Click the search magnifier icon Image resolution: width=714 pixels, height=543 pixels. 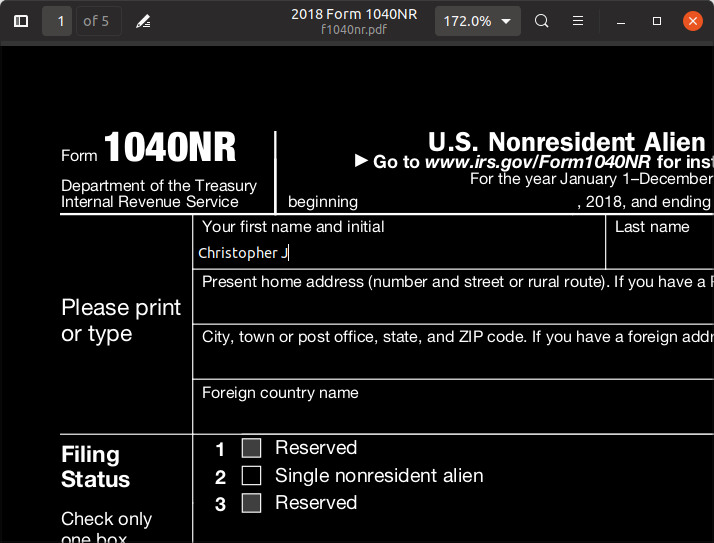tap(541, 21)
